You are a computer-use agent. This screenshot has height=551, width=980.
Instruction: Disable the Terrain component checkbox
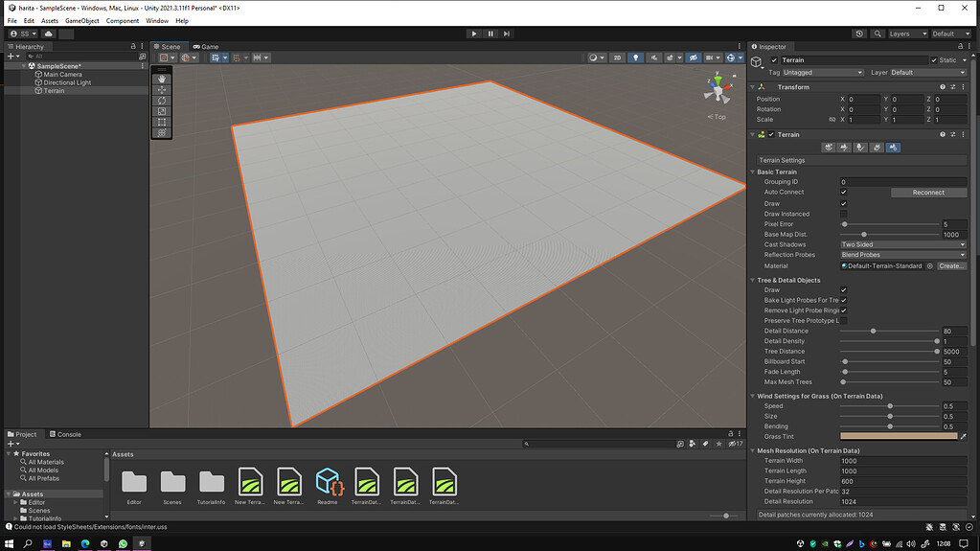point(771,134)
